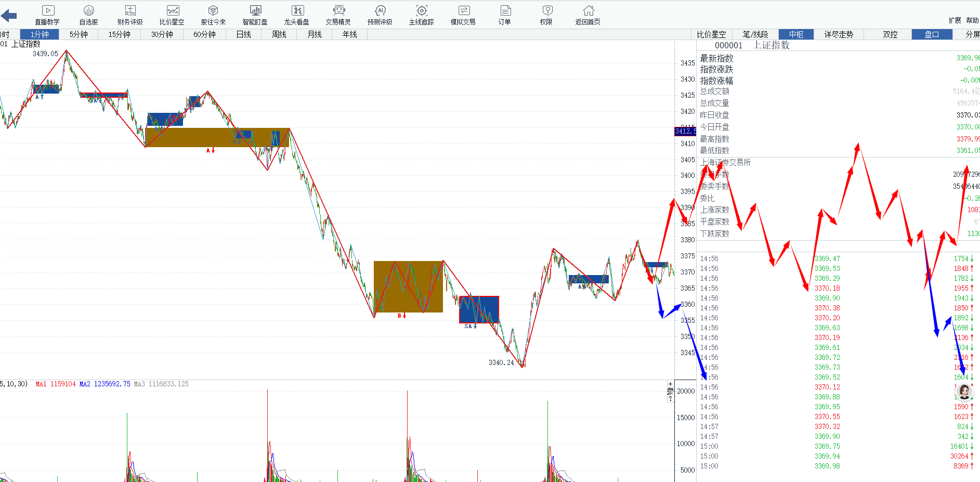
Task: Open 智能盯盘 smart monitoring
Action: point(255,15)
